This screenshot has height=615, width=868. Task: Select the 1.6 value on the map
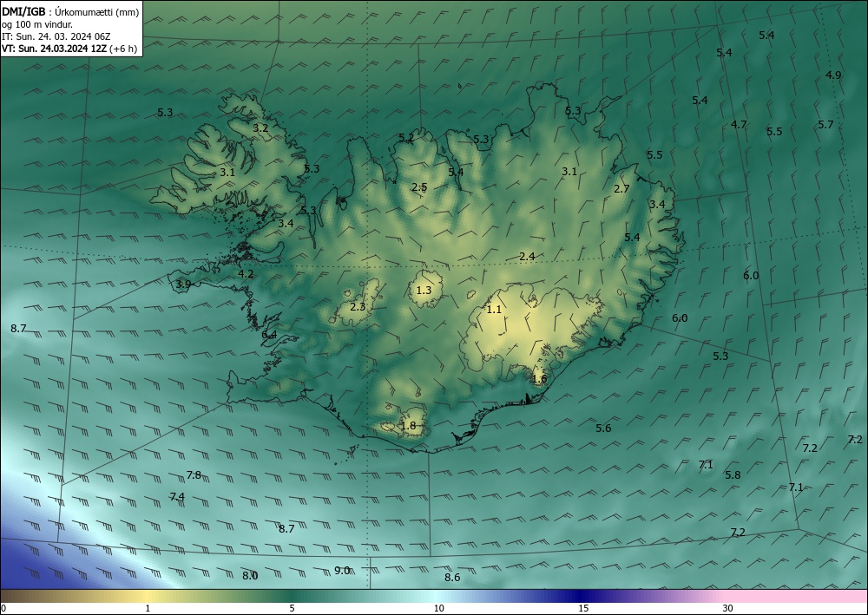[x=539, y=379]
